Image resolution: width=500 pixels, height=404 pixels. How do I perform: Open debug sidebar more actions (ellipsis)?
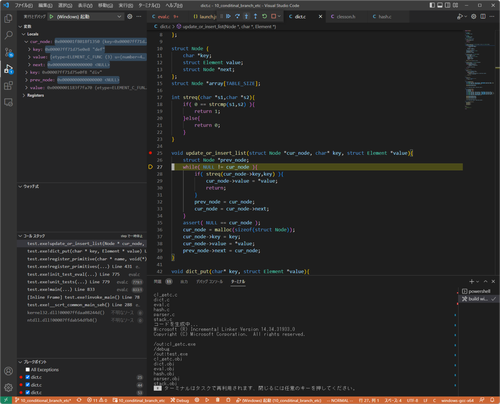(x=139, y=16)
